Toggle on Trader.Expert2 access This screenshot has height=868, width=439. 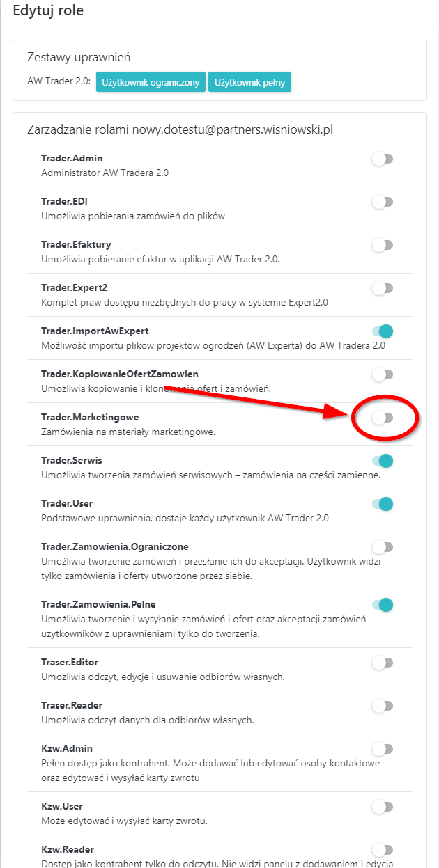(383, 288)
